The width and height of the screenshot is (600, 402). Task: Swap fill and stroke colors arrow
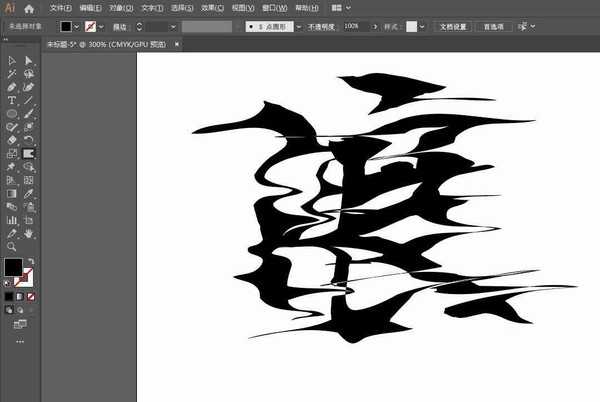(31, 261)
